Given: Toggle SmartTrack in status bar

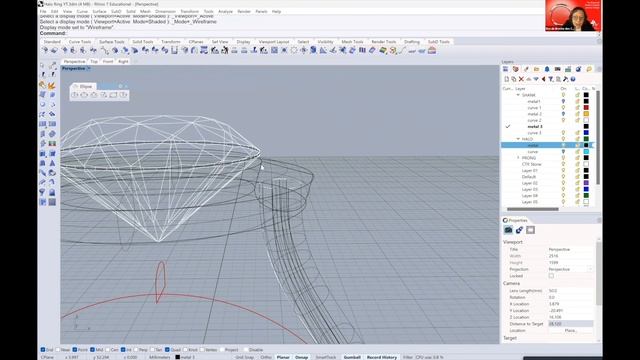Looking at the screenshot, I should point(326,357).
